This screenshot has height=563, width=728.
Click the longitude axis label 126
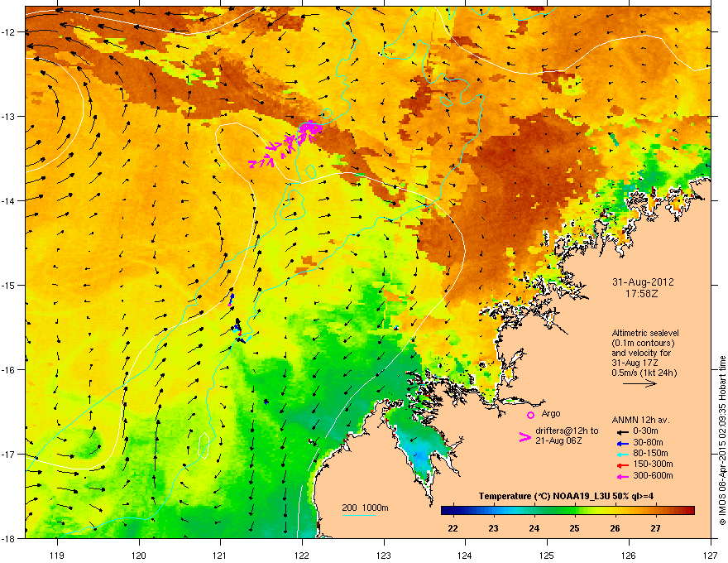[629, 556]
